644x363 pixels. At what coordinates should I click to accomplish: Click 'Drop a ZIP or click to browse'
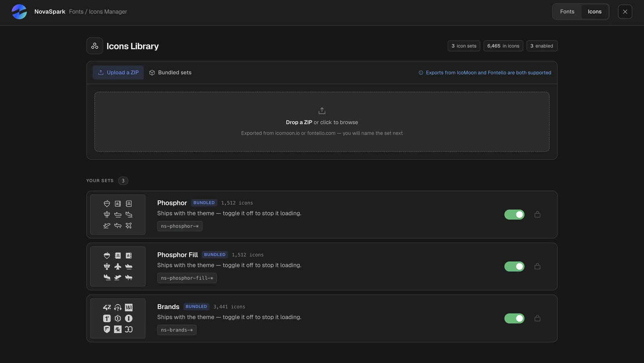click(x=322, y=122)
